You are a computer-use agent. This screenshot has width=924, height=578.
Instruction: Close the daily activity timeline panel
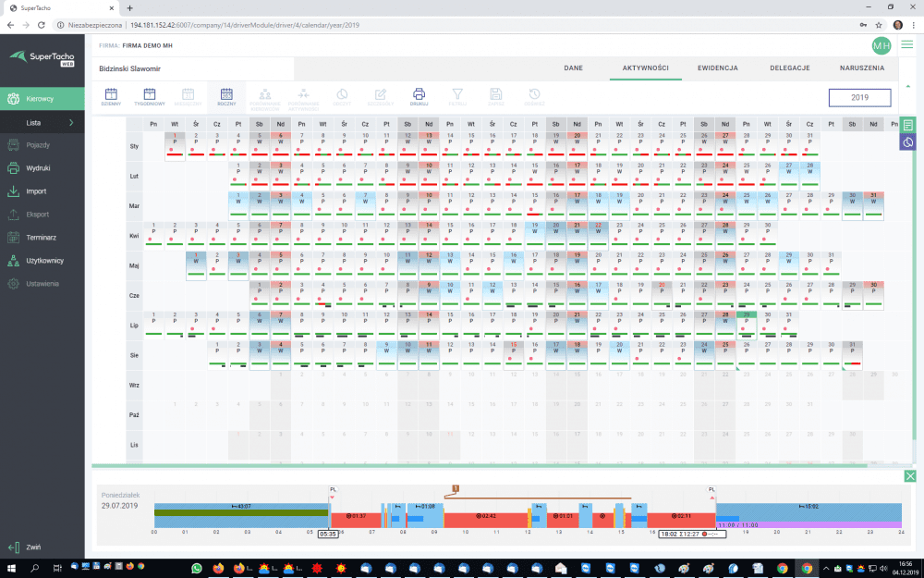(910, 476)
